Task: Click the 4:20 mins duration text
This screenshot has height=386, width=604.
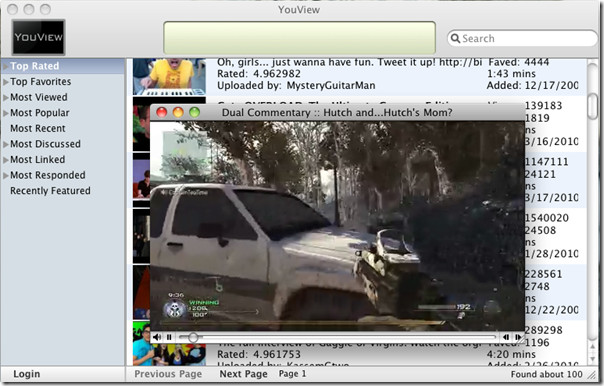Action: (x=511, y=354)
